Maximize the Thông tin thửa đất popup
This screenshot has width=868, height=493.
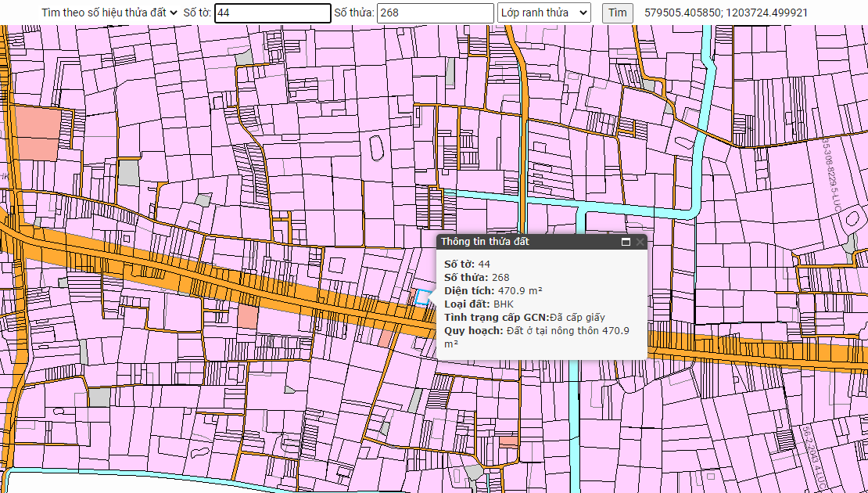point(626,242)
